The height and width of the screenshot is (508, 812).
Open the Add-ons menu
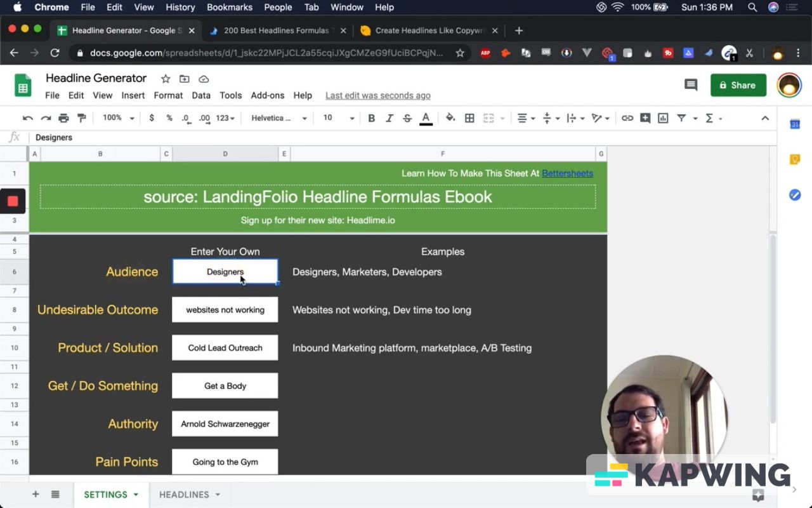pyautogui.click(x=268, y=95)
